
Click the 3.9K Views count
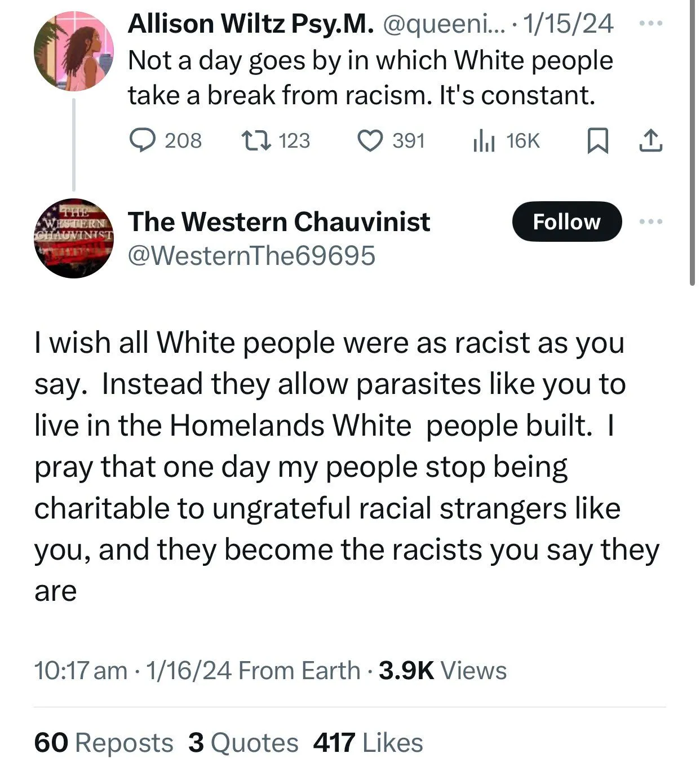(x=442, y=670)
